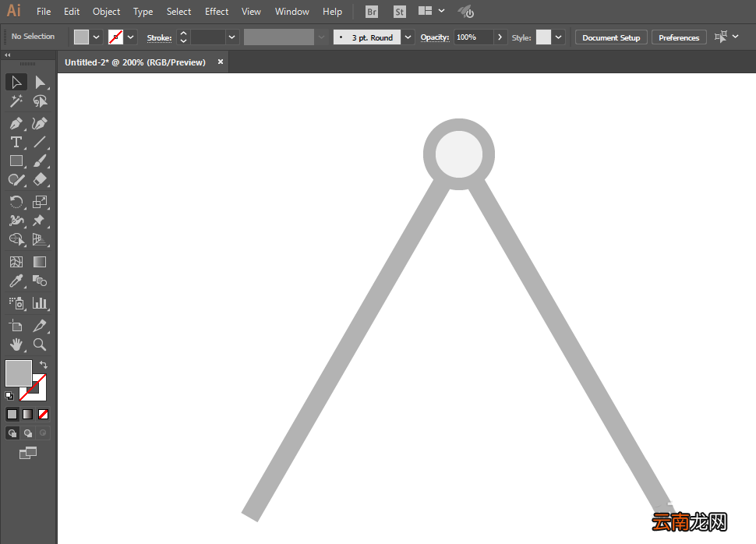Select the Selection tool arrow
Image resolution: width=756 pixels, height=544 pixels.
coord(16,83)
